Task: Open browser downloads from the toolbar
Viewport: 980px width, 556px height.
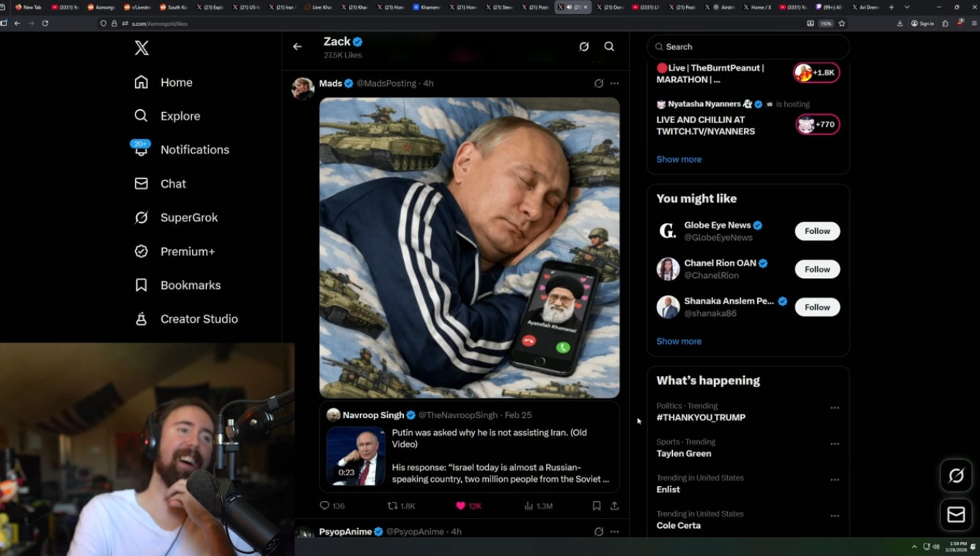Action: point(900,23)
